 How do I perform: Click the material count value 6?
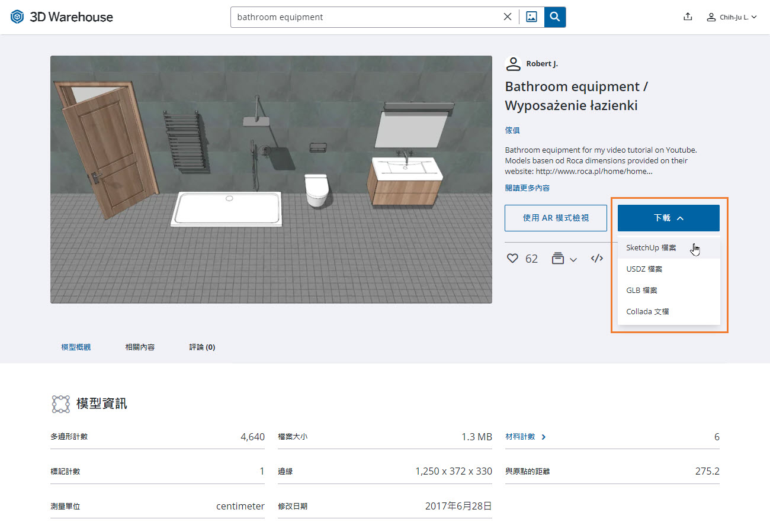717,437
